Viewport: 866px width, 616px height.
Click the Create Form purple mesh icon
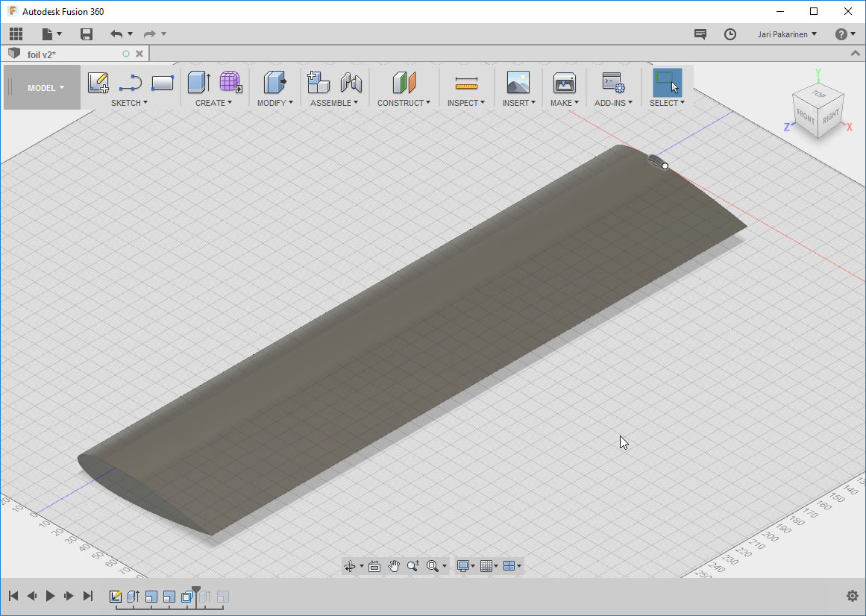click(x=231, y=82)
